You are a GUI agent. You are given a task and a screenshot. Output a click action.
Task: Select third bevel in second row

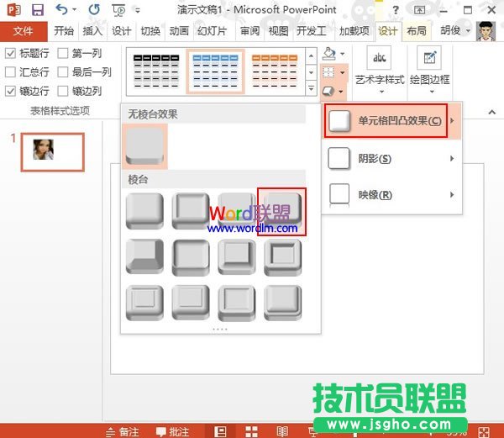237,257
